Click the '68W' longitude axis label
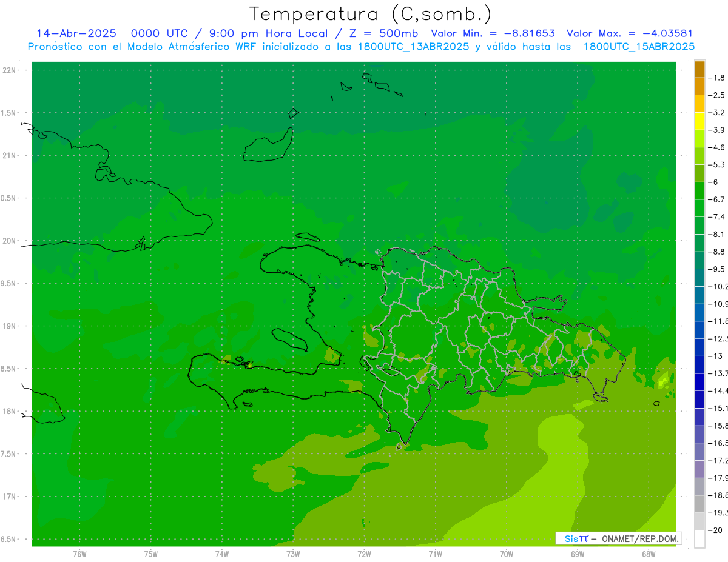 click(x=649, y=554)
